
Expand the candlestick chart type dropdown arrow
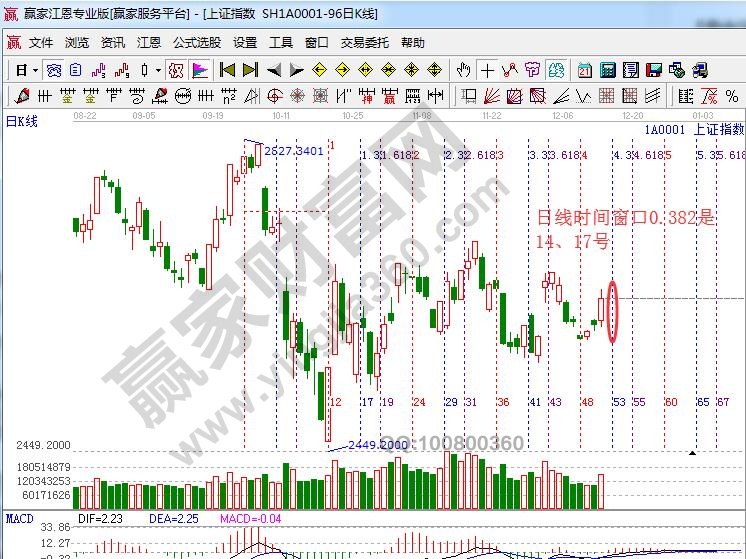tap(159, 70)
